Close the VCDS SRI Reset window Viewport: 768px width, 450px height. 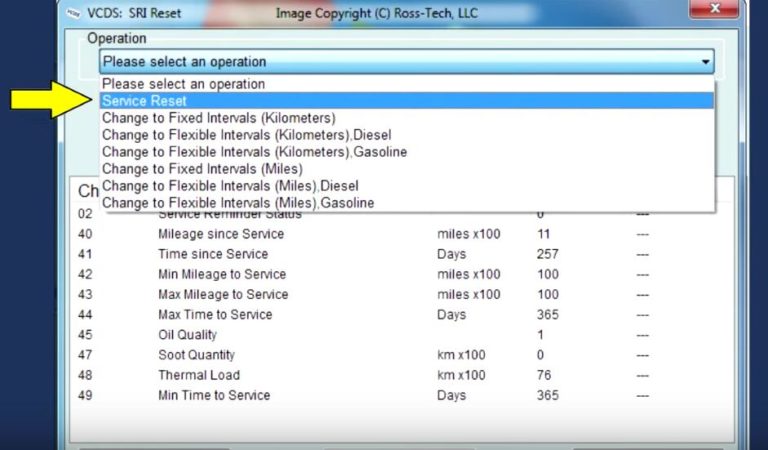[x=714, y=8]
